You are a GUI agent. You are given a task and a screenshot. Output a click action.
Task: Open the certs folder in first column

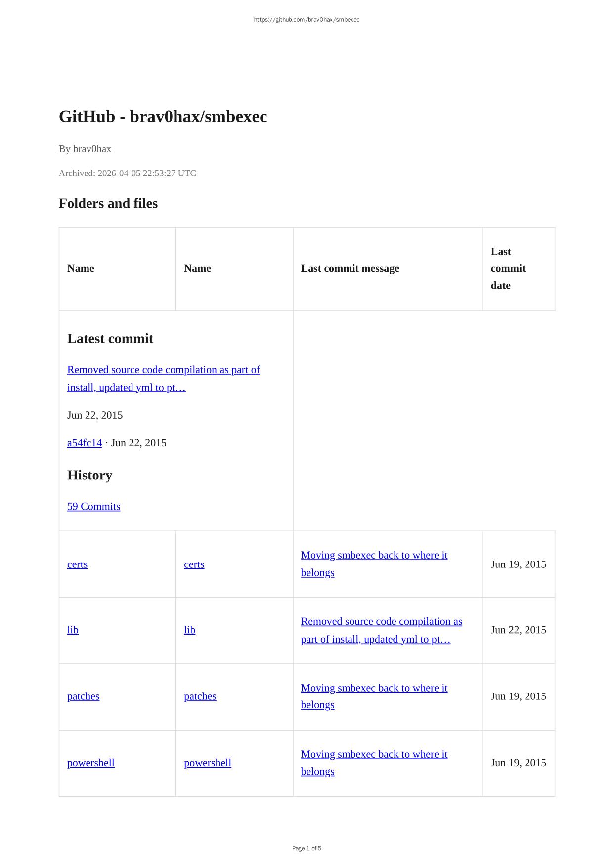pos(77,564)
